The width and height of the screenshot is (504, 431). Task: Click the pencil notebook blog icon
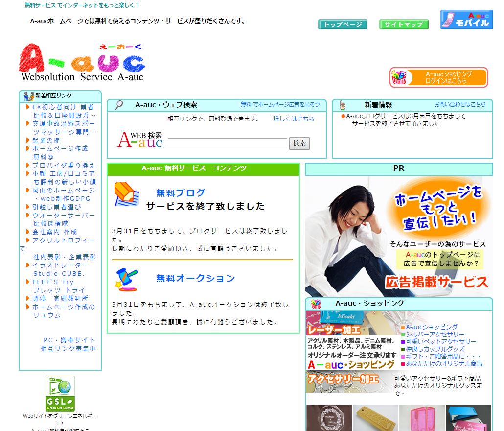[127, 194]
